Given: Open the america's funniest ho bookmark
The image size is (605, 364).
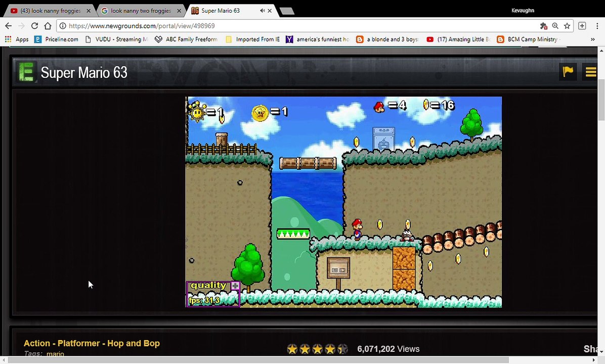Looking at the screenshot, I should coord(318,39).
